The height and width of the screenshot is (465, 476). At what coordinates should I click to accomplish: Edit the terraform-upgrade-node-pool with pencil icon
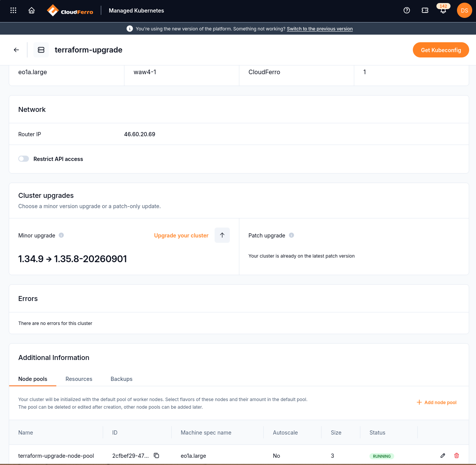tap(443, 455)
